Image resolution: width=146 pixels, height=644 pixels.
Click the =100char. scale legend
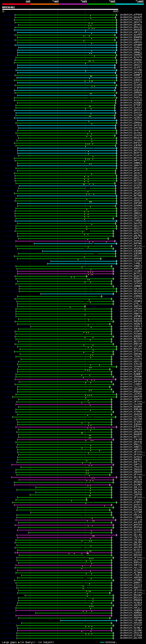click(x=108, y=642)
